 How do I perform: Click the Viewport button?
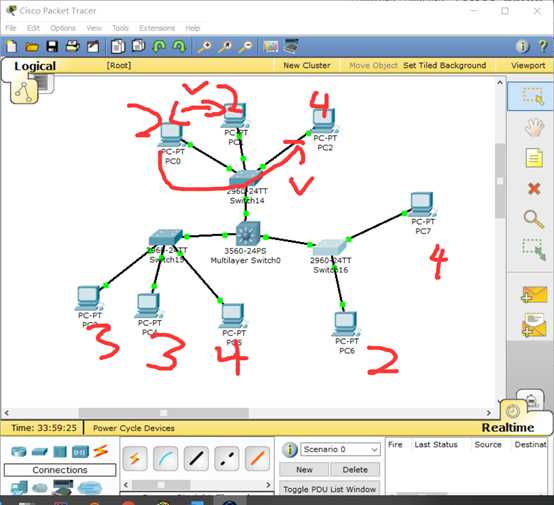point(528,65)
